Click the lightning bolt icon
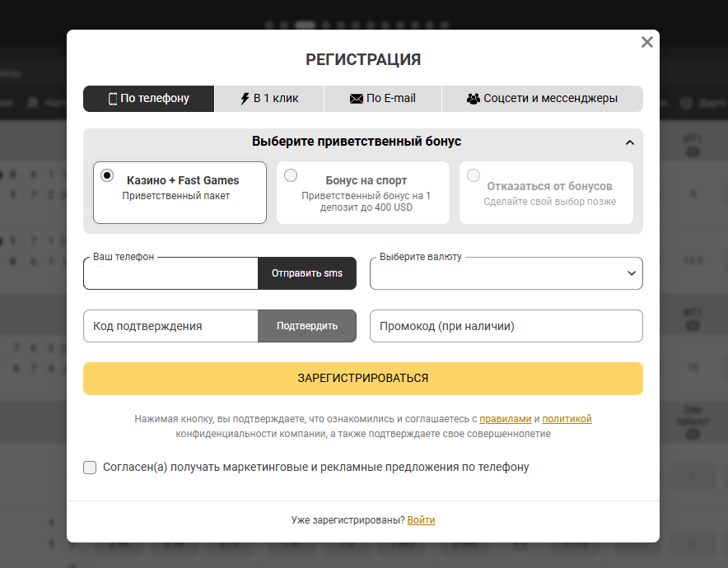Image resolution: width=728 pixels, height=568 pixels. (245, 99)
